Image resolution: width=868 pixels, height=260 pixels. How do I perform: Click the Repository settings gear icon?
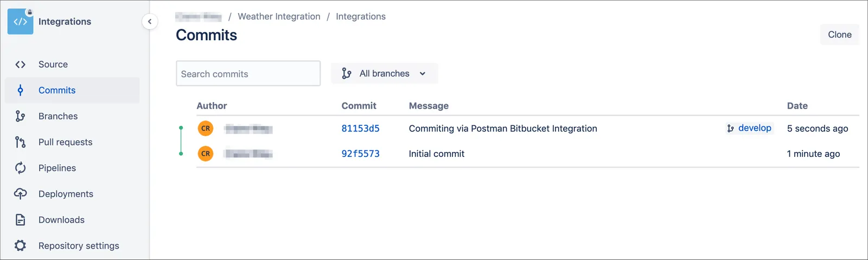coord(20,246)
